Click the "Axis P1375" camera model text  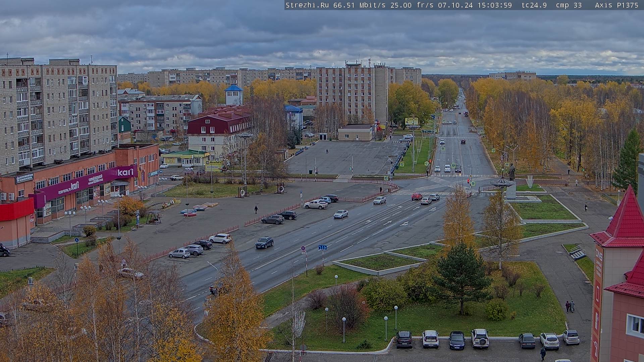click(616, 5)
